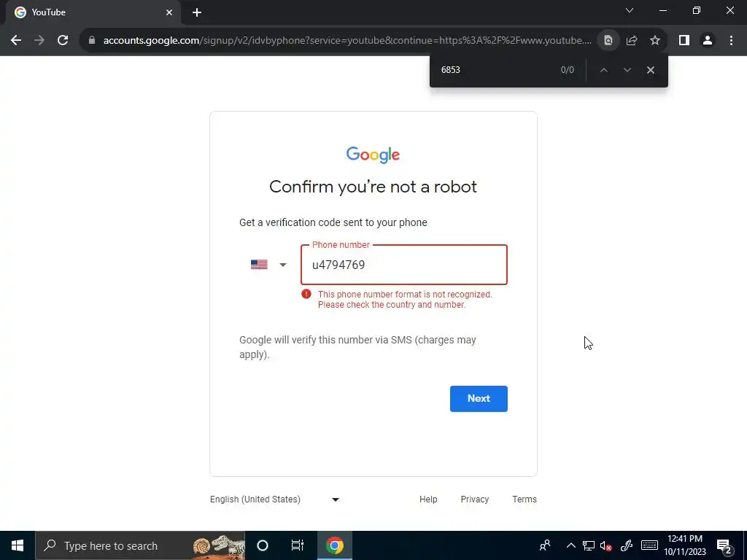Image resolution: width=747 pixels, height=560 pixels.
Task: Open the country flag dropdown
Action: (x=268, y=265)
